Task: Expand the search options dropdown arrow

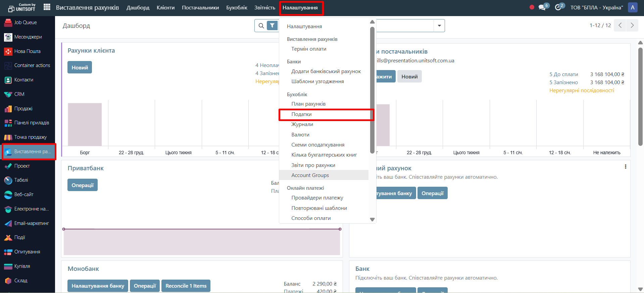Action: tap(439, 25)
